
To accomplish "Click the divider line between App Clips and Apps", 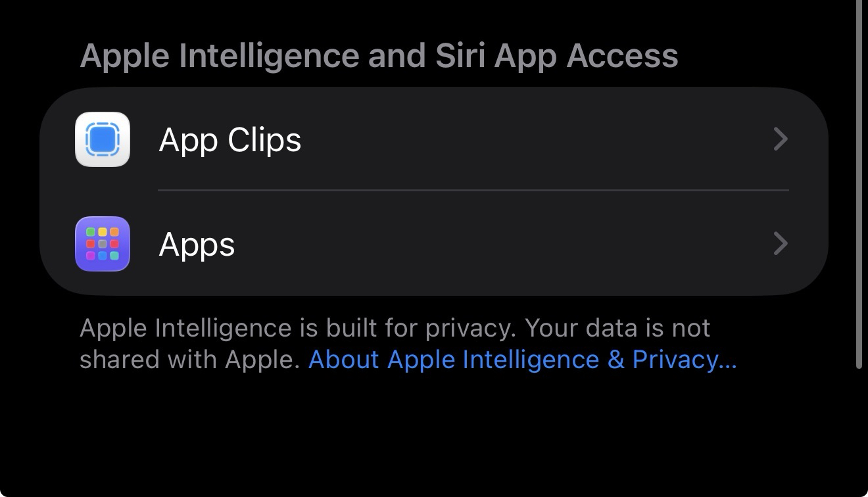I will pos(473,191).
